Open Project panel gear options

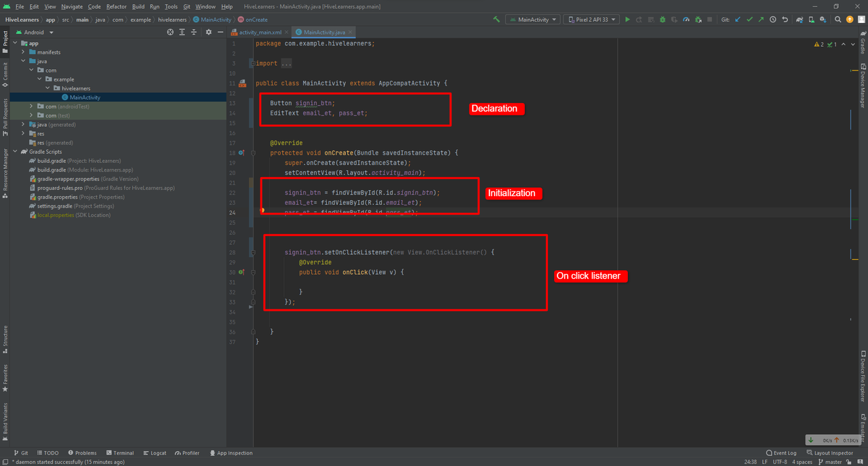point(209,32)
